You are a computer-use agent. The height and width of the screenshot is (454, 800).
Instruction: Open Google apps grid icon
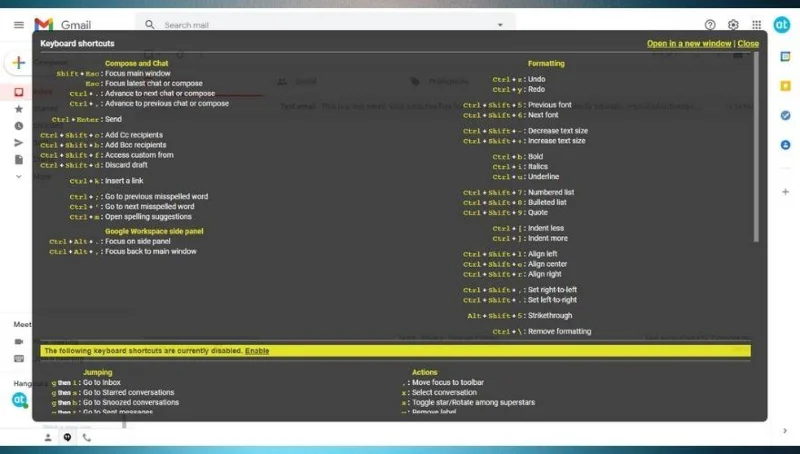tap(757, 24)
